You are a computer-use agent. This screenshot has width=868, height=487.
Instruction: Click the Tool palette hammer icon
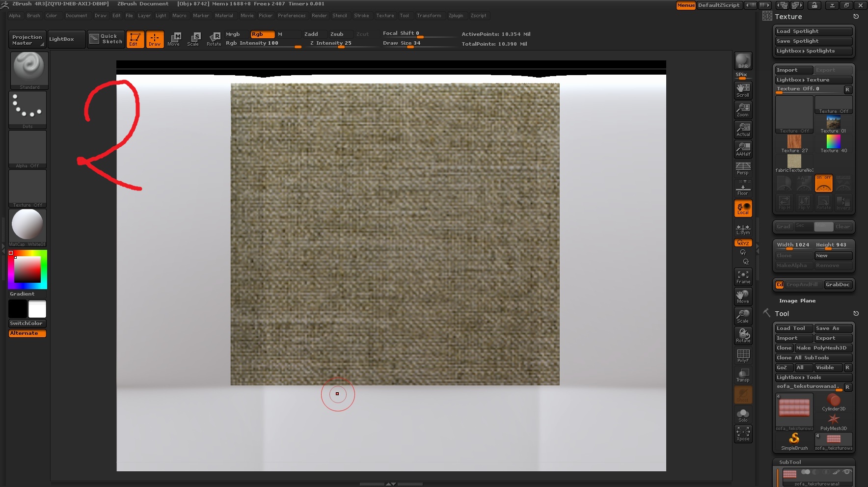click(x=767, y=313)
